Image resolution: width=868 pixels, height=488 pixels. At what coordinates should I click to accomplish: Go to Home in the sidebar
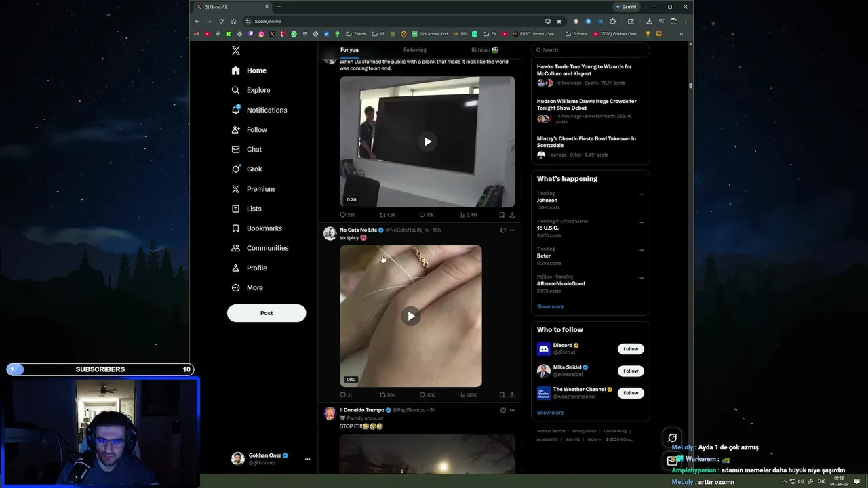249,70
